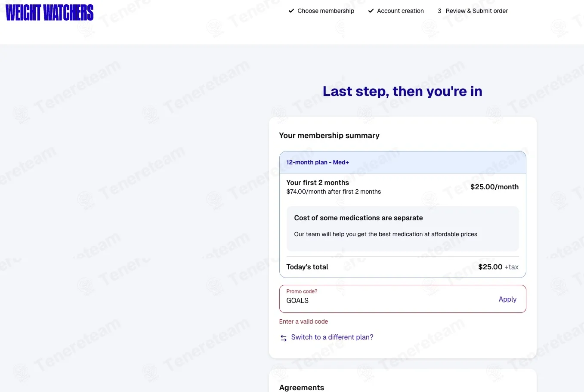Click the swap arrows icon beside Switch plan
Viewport: 584px width, 392px height.
(284, 338)
